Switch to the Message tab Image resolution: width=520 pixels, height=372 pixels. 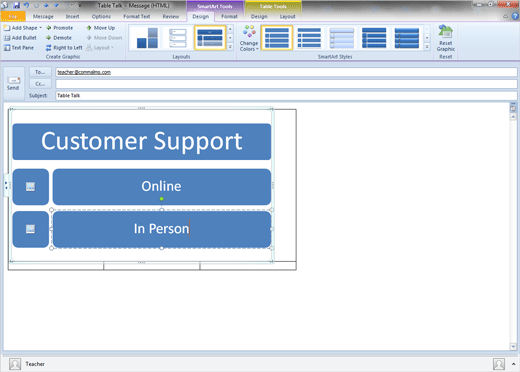43,16
